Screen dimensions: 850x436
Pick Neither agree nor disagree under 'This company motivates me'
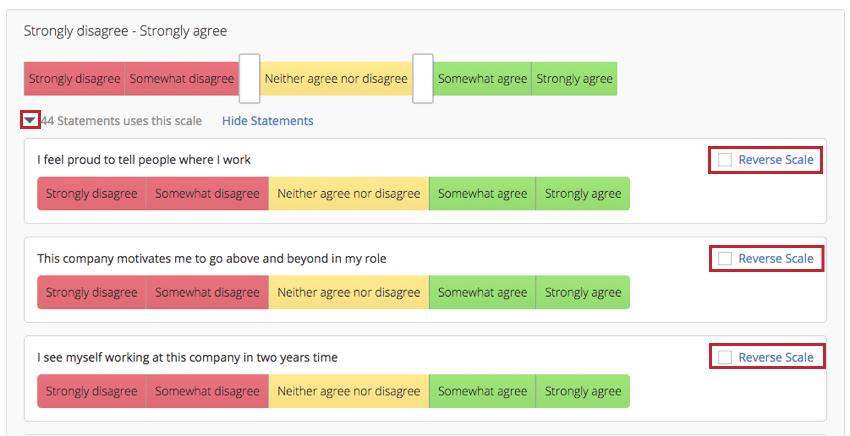click(x=349, y=293)
